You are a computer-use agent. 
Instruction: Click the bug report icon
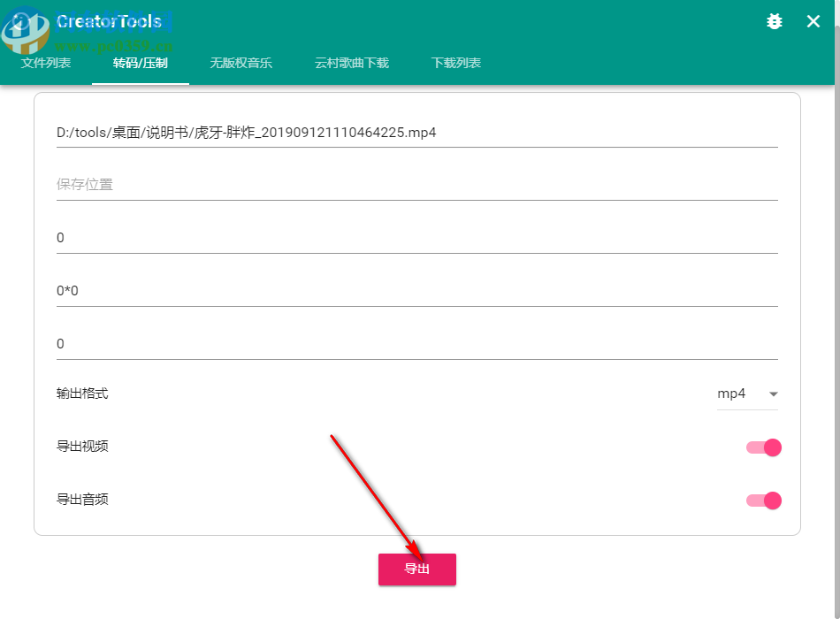(774, 21)
